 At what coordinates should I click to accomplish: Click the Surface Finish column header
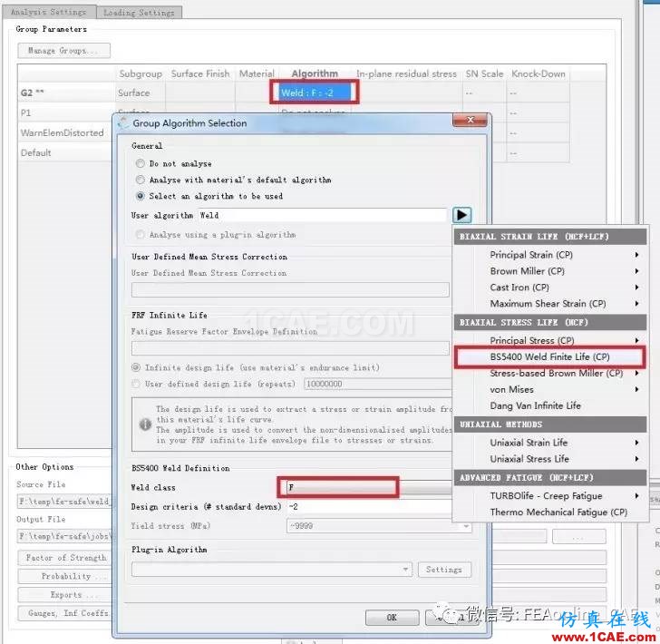[200, 73]
